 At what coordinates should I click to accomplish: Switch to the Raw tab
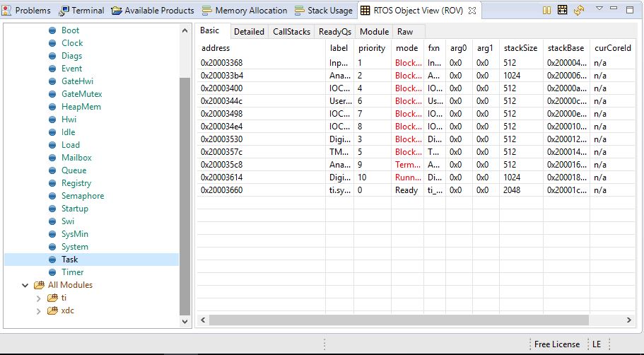405,32
